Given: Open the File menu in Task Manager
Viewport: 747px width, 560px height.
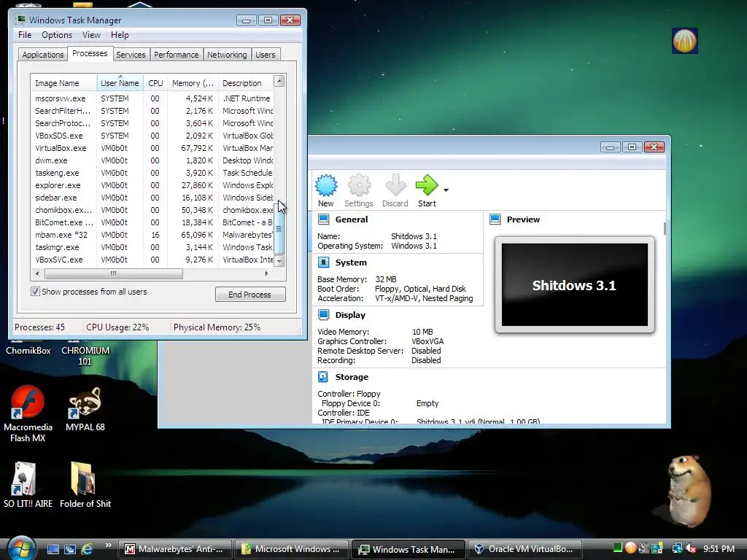Looking at the screenshot, I should pos(25,35).
